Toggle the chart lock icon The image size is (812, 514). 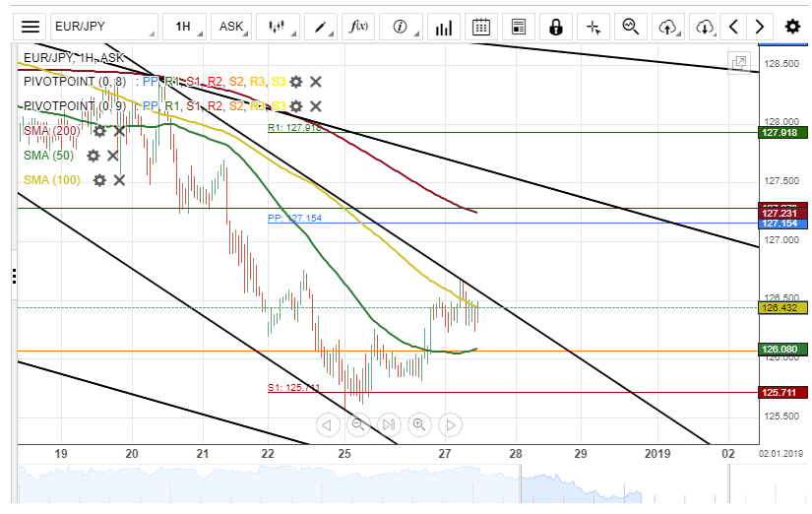pyautogui.click(x=556, y=27)
